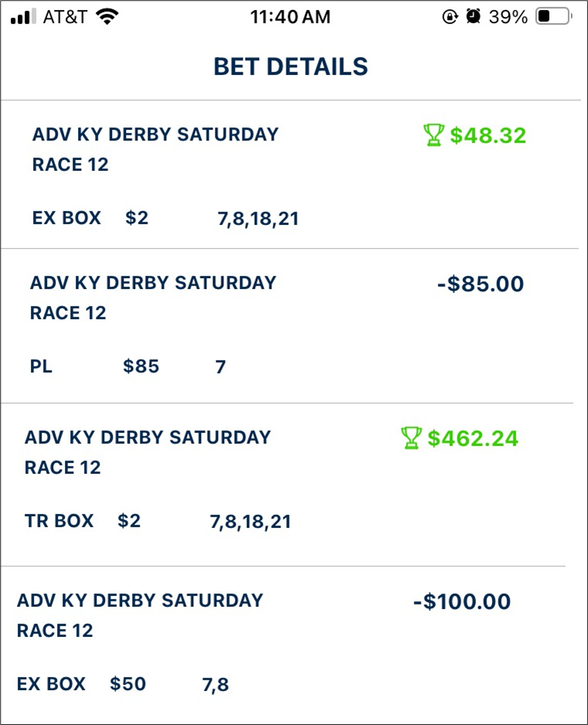Image resolution: width=588 pixels, height=725 pixels.
Task: Open the TR BOX $2 bet entry
Action: [284, 485]
